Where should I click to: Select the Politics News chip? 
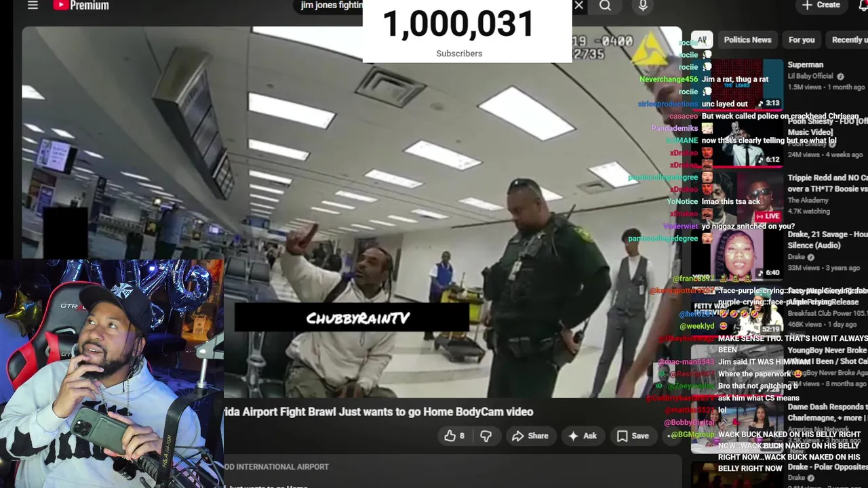pos(747,40)
